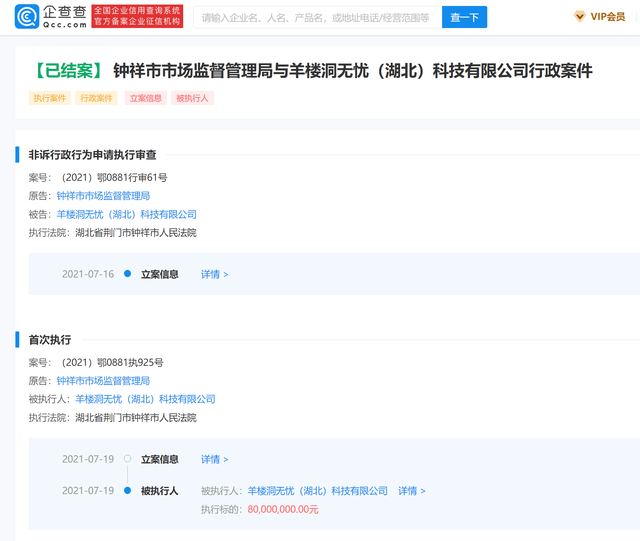Select the 执行案件 tag
This screenshot has height=541, width=640.
(50, 98)
